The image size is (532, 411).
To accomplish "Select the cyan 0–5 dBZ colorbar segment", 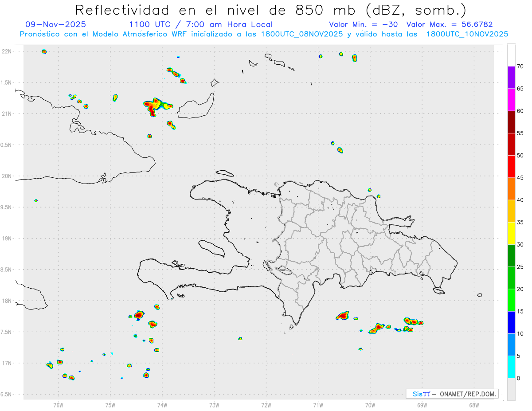I will [x=511, y=367].
